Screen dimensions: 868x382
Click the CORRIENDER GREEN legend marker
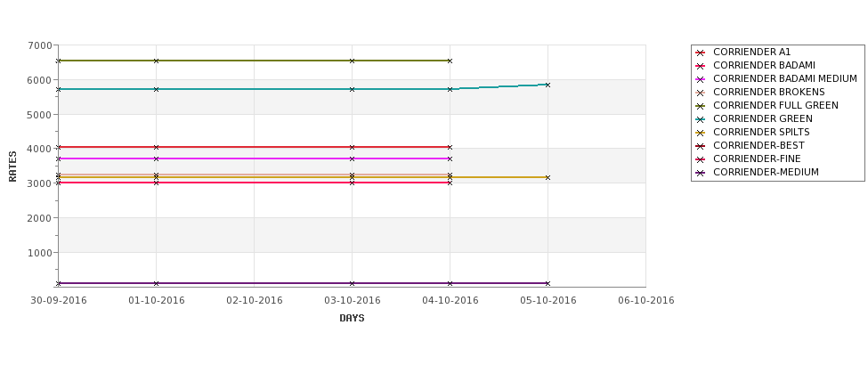(x=701, y=119)
